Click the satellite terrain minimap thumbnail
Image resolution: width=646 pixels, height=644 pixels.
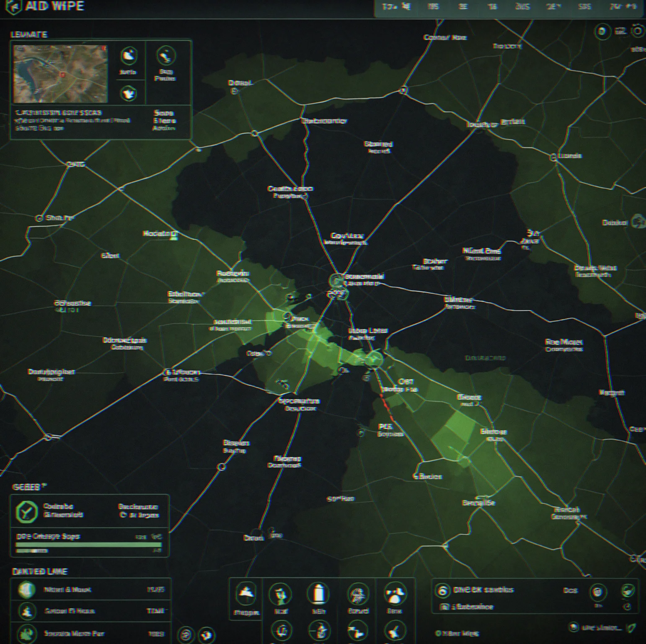[60, 74]
